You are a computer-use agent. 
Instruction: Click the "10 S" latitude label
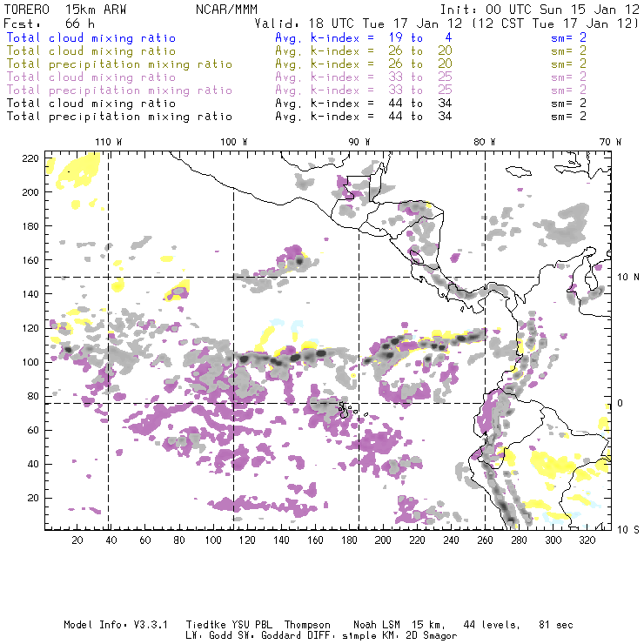[x=628, y=530]
